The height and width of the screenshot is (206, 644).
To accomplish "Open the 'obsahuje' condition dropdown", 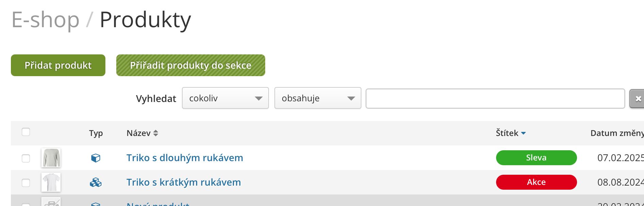I will coord(318,98).
